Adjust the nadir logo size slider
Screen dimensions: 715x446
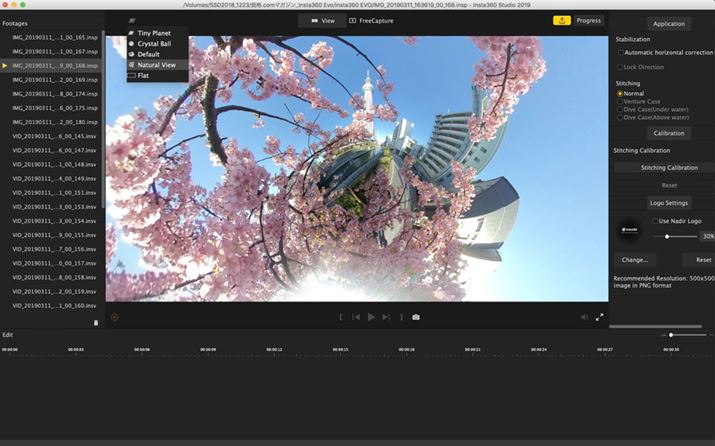pos(667,237)
